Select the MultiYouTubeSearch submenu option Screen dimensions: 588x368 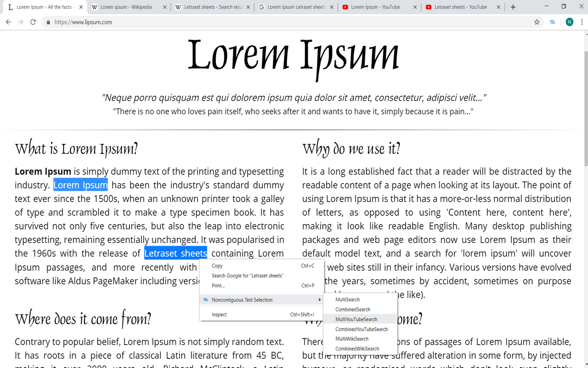tap(356, 319)
